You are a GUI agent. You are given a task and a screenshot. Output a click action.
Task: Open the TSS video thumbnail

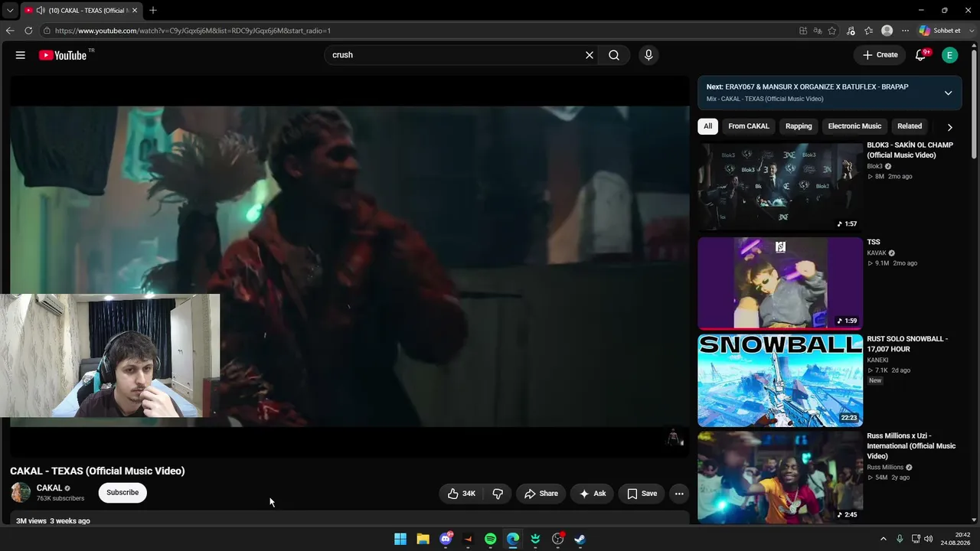(x=780, y=283)
